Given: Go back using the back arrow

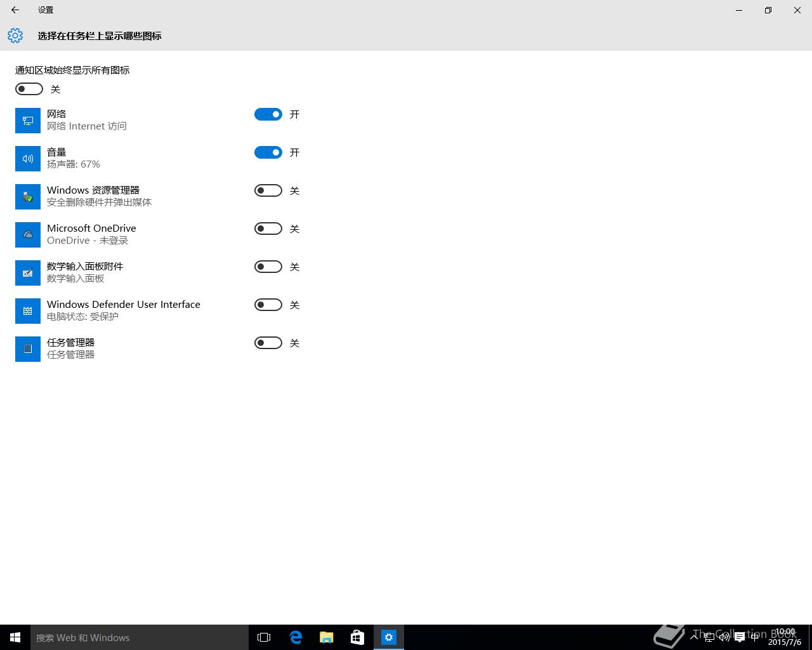Looking at the screenshot, I should pos(15,10).
